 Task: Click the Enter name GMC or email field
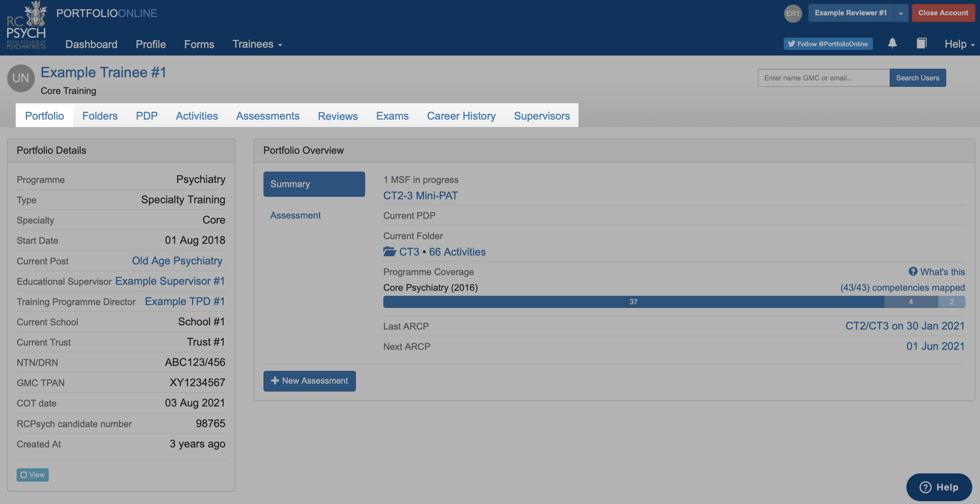point(823,78)
